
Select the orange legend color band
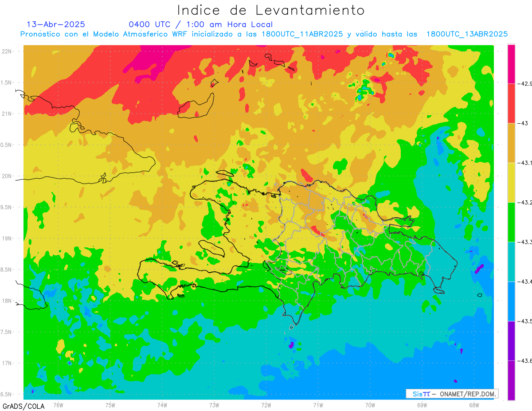point(511,143)
